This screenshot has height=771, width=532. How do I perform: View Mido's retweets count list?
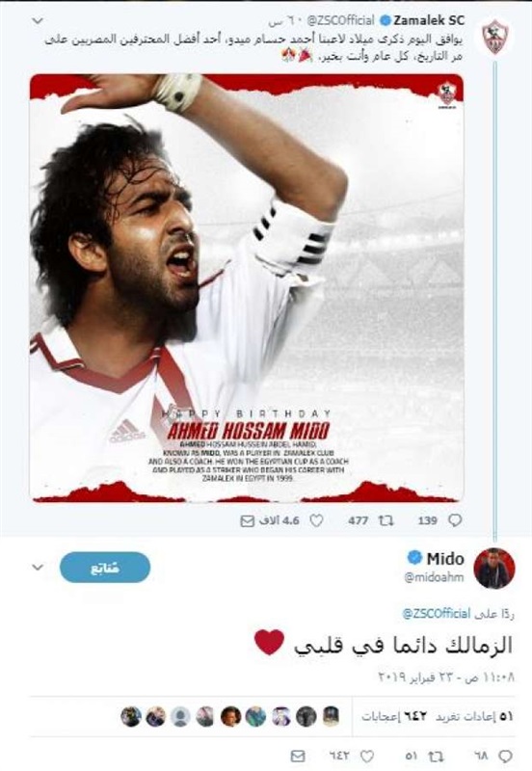click(x=474, y=717)
